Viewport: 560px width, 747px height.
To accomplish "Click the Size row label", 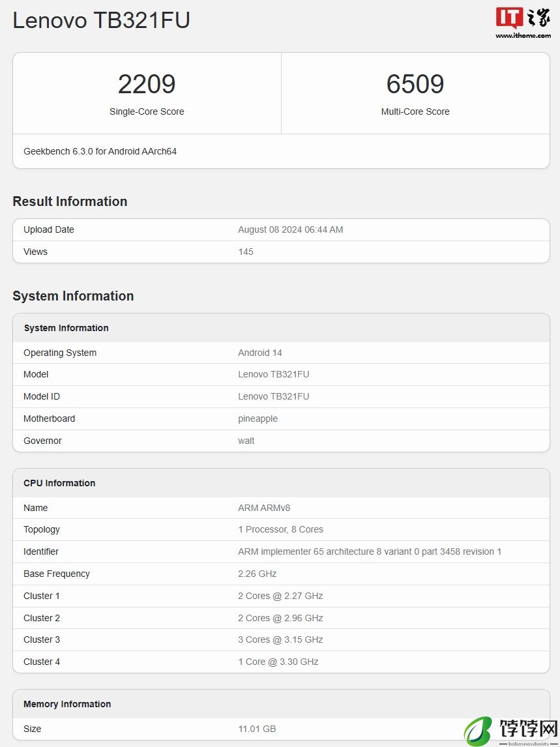I will click(33, 729).
